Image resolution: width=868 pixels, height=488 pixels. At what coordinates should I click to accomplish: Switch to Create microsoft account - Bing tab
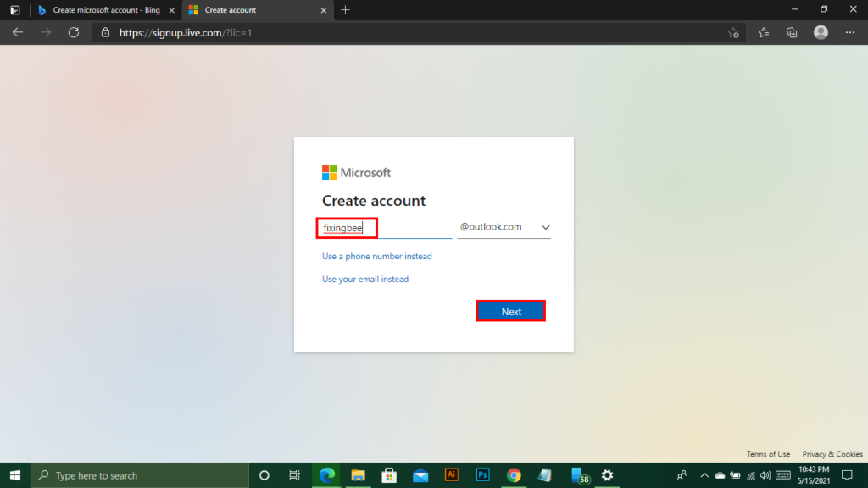[x=106, y=10]
